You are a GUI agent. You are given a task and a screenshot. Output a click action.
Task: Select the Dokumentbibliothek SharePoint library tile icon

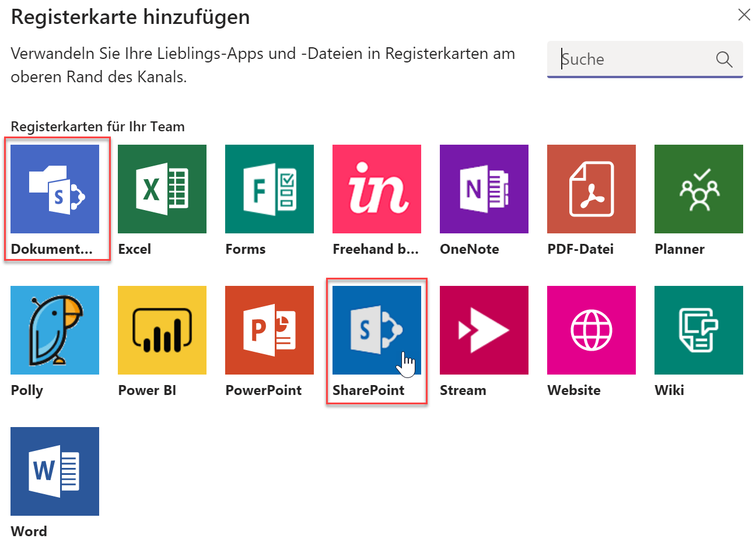(55, 189)
